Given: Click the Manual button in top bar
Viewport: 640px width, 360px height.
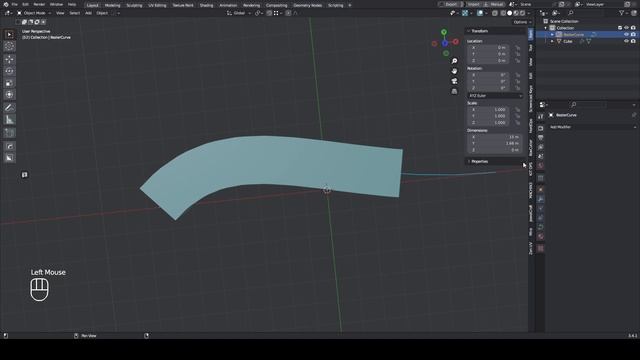Looking at the screenshot, I should click(x=494, y=4).
